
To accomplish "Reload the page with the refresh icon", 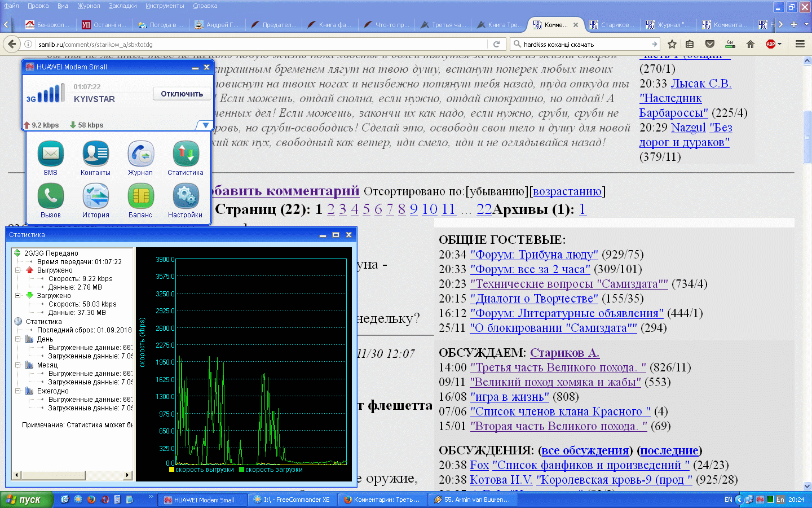I will tap(496, 44).
